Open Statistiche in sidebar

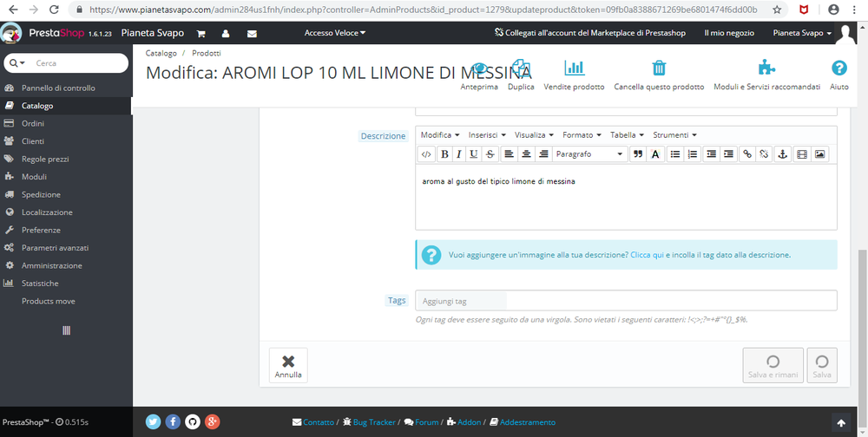tap(66, 284)
